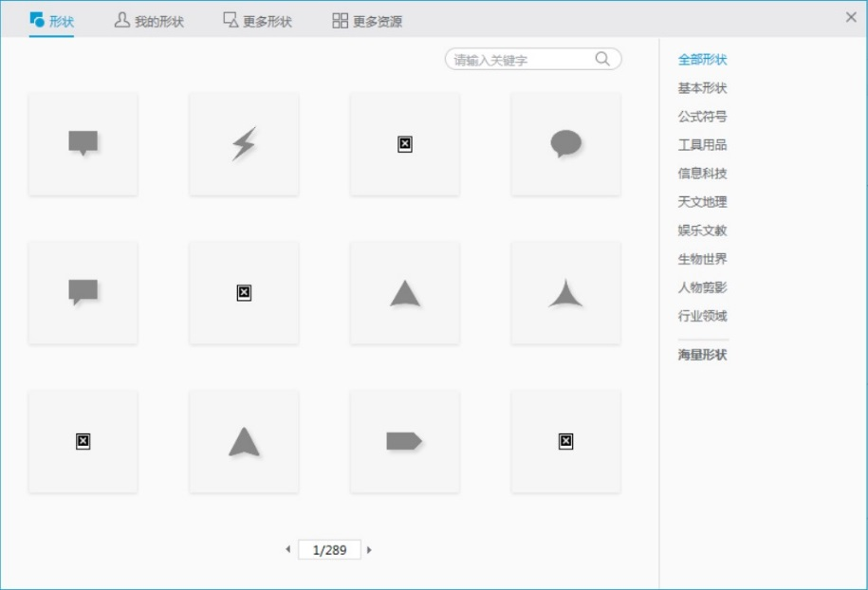Viewport: 868px width, 590px height.
Task: Select the concave curved triangle shape
Action: point(565,293)
